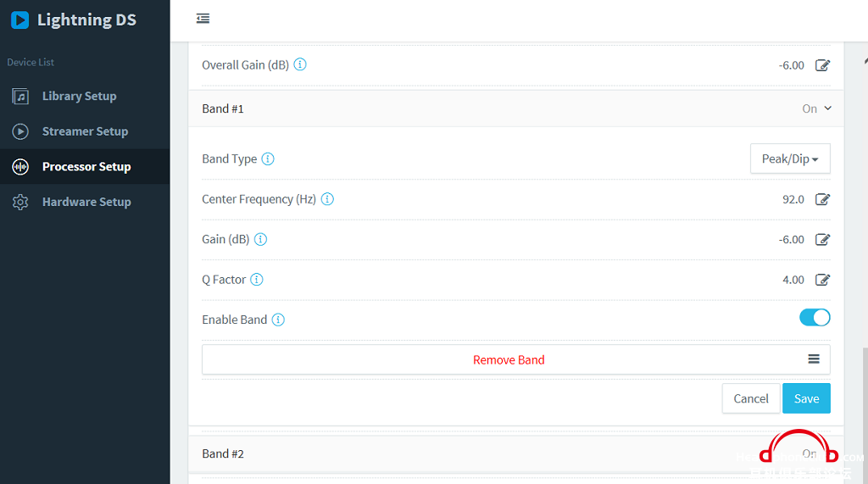Collapse sidebar with the hamburger menu icon
Screen dimensions: 868x484
tap(203, 19)
